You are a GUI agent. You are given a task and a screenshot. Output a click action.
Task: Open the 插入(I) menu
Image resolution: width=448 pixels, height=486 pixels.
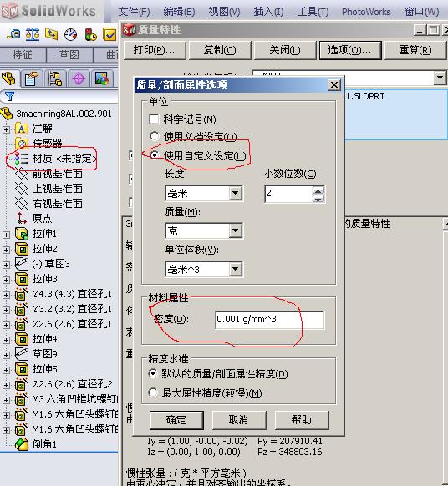coord(268,12)
